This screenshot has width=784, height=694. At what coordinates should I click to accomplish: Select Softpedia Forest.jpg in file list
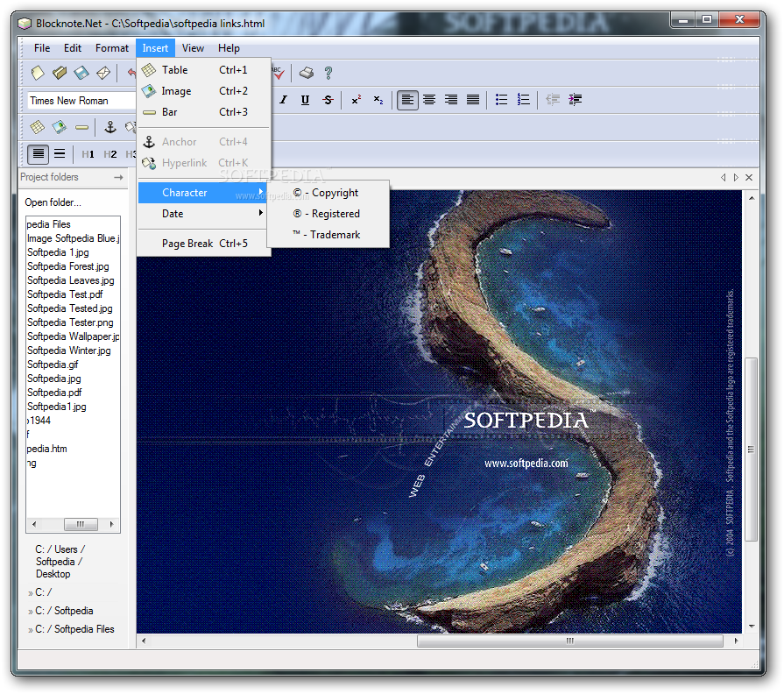(x=68, y=266)
